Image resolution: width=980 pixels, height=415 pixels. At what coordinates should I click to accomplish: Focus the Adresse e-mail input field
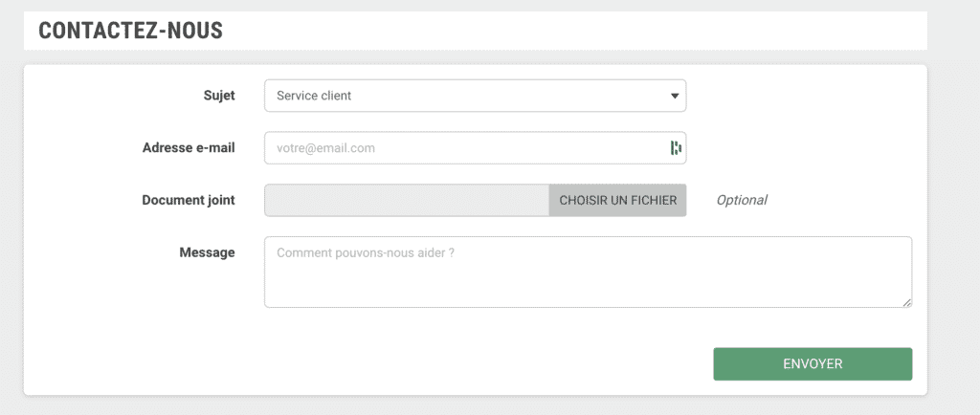tap(475, 148)
